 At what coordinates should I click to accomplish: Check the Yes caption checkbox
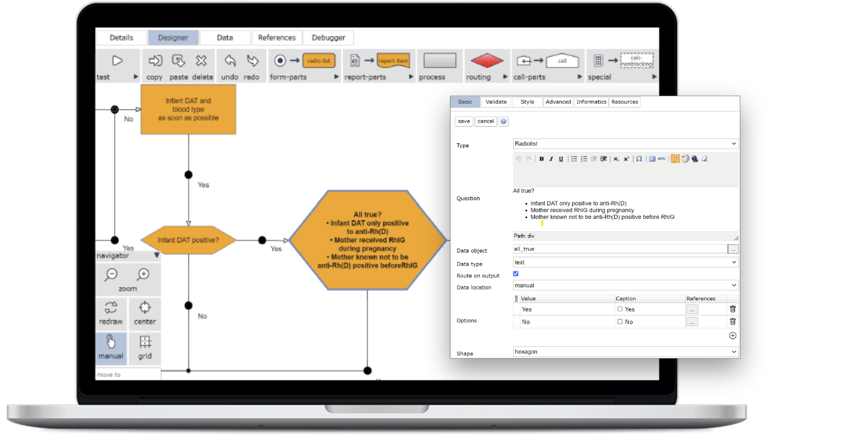[x=620, y=309]
